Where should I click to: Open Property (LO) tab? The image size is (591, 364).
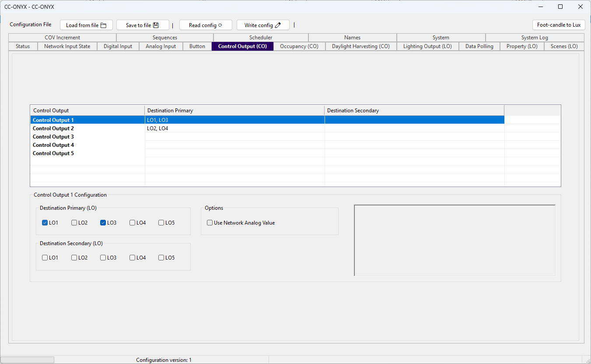click(522, 46)
